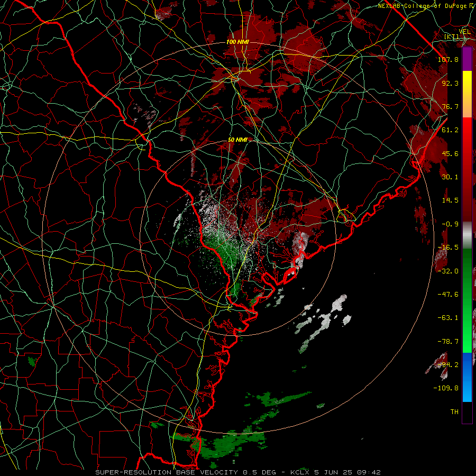Select the -109.8 value on velocity scale

tap(446, 388)
